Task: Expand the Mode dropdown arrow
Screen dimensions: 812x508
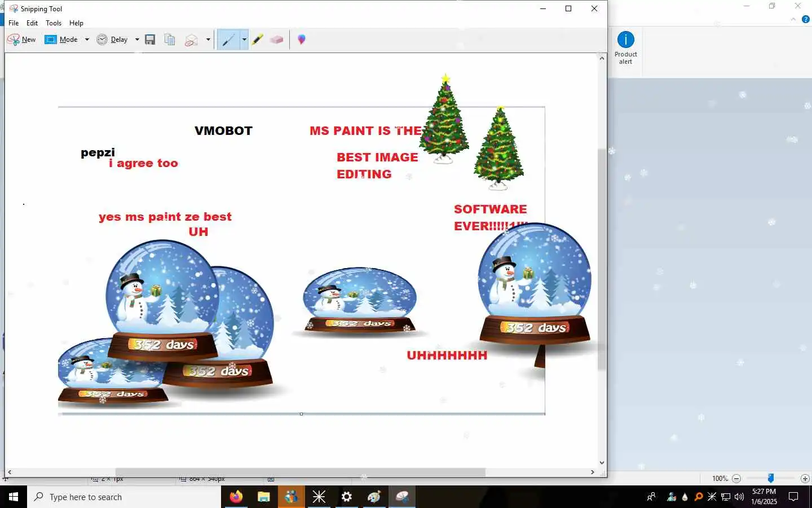Action: [87, 40]
